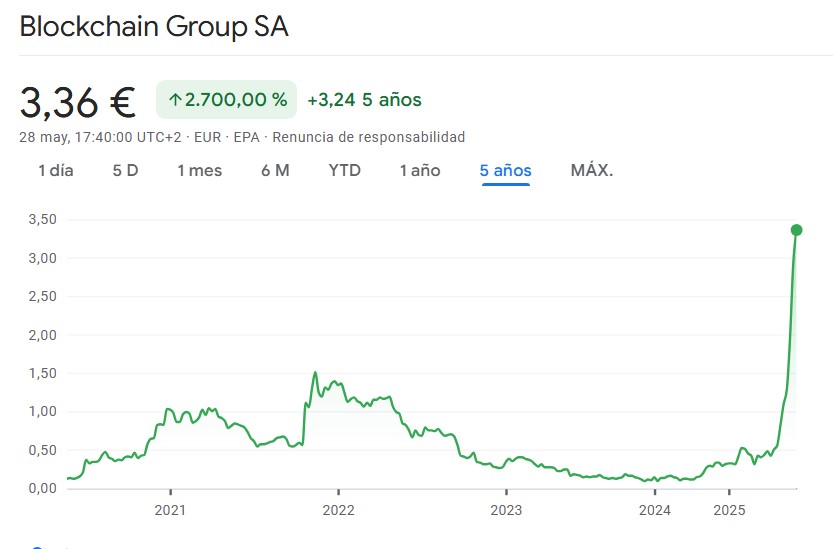Click the green up-arrow in percentage badge
Screen dimensions: 833x549
click(x=175, y=100)
